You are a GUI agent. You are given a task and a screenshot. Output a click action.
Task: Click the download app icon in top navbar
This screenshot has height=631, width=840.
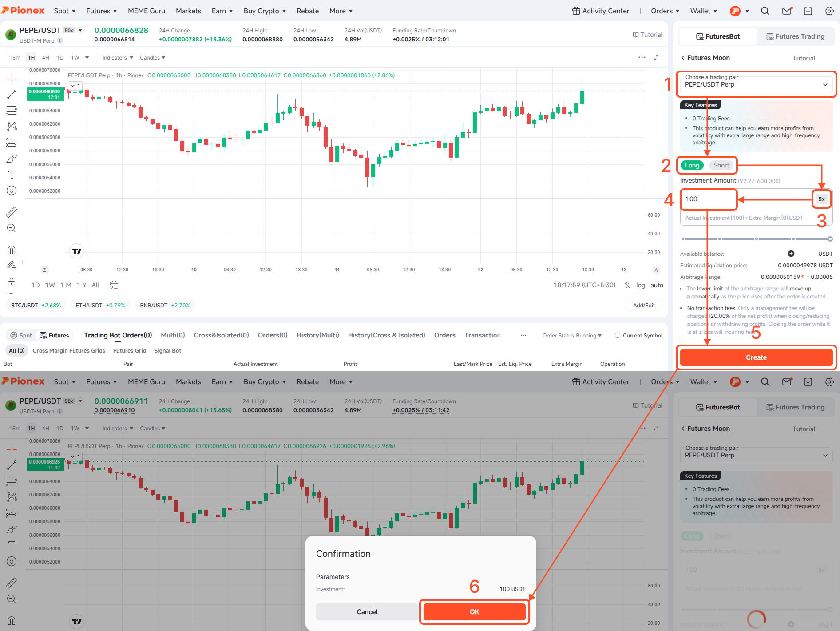coord(808,11)
